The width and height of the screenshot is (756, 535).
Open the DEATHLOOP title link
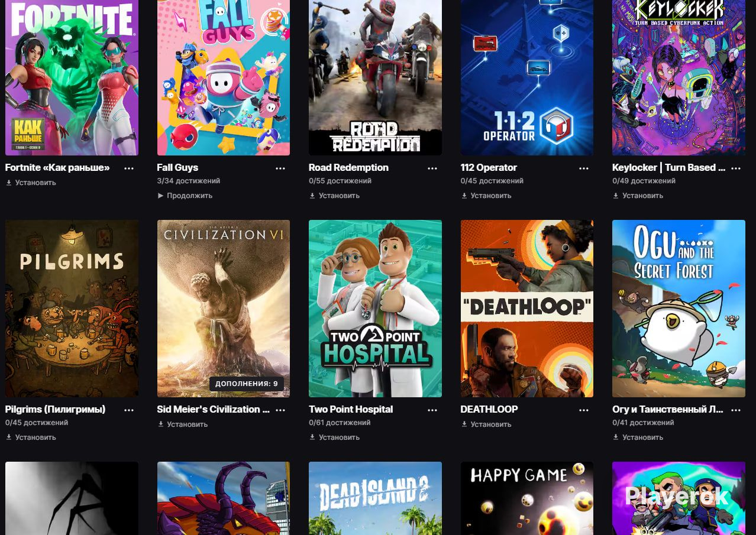(x=489, y=410)
